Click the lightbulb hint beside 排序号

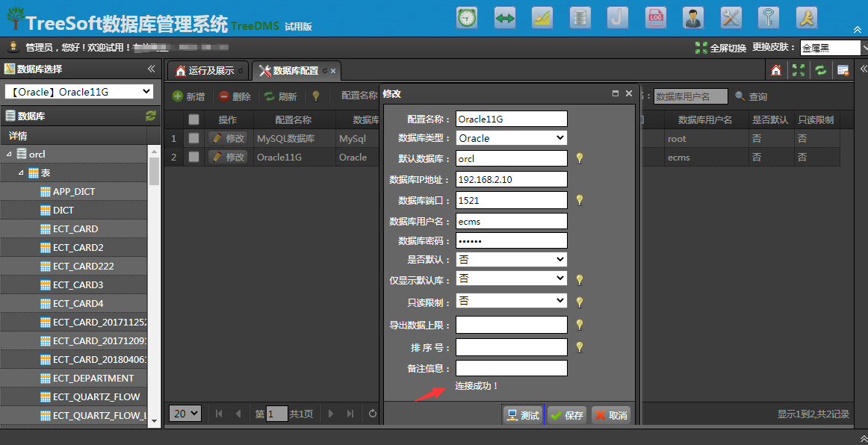pyautogui.click(x=580, y=347)
